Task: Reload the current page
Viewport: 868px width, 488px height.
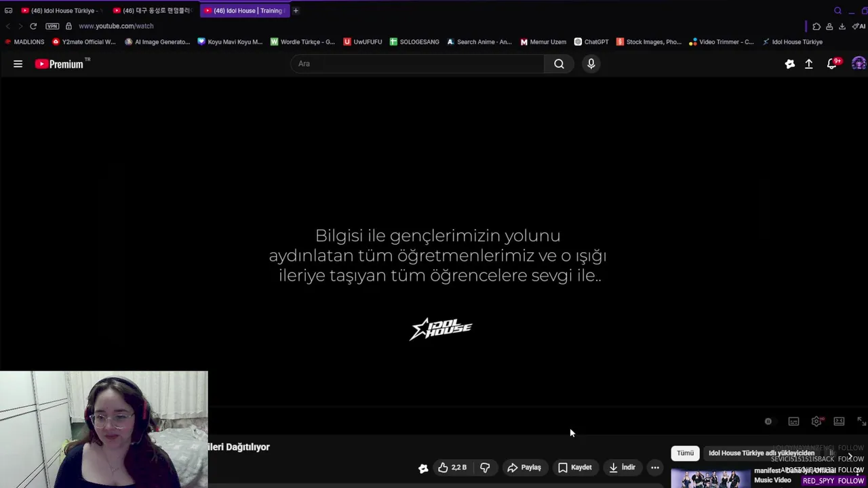Action: 33,26
